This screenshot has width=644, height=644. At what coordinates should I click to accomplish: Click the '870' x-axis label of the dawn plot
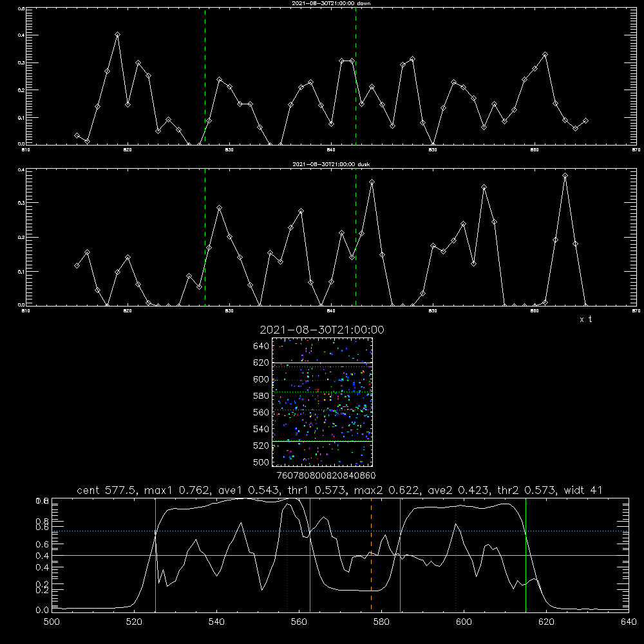[x=636, y=150]
